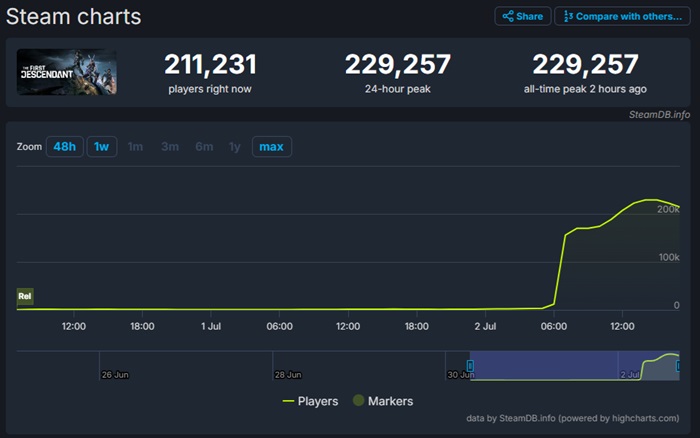Select the 1w zoom range
Viewport: 700px width, 438px height.
[x=102, y=146]
